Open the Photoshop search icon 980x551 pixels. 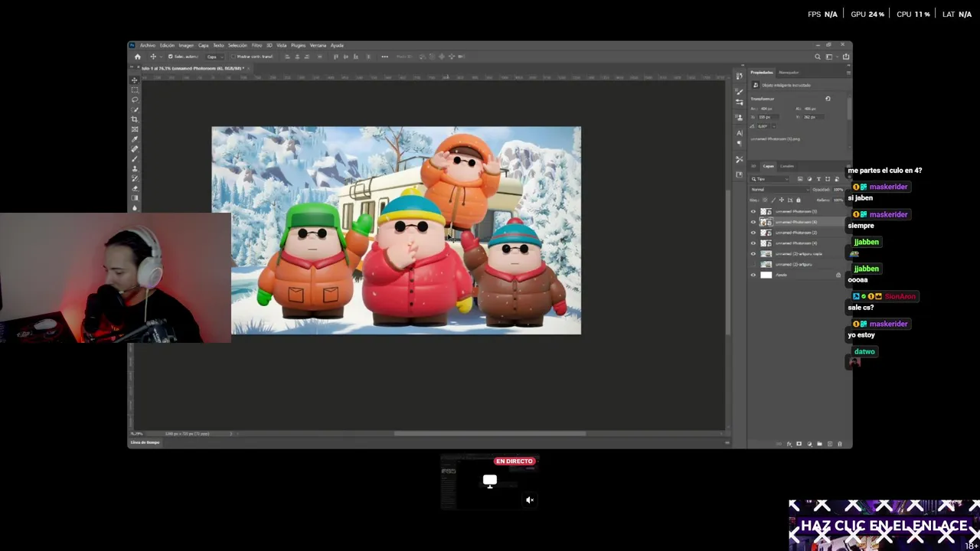pos(818,57)
